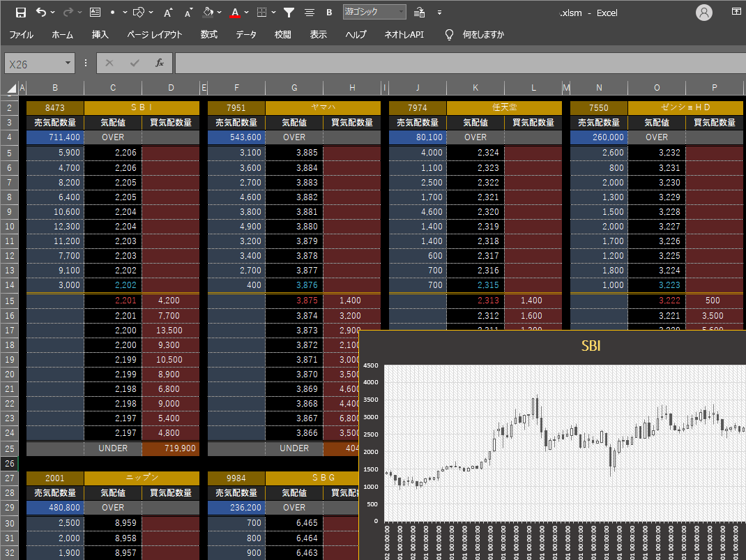Click stock code cell 7550

click(x=599, y=107)
